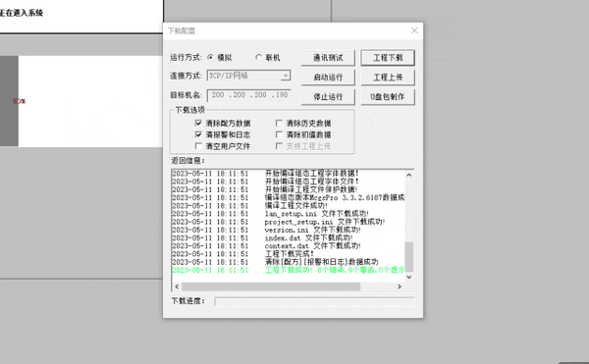Click the 目标机名 IP address field

[x=249, y=95]
